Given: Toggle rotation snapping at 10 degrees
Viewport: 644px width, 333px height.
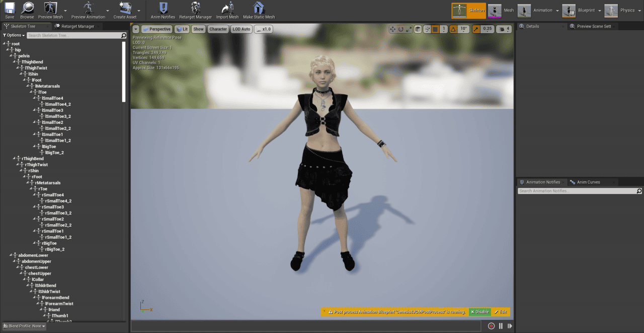Looking at the screenshot, I should 454,29.
